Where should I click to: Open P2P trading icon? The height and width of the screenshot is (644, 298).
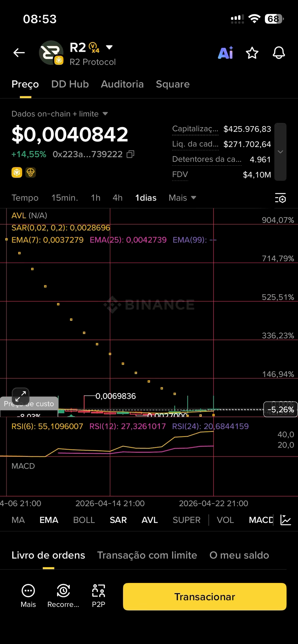click(99, 596)
